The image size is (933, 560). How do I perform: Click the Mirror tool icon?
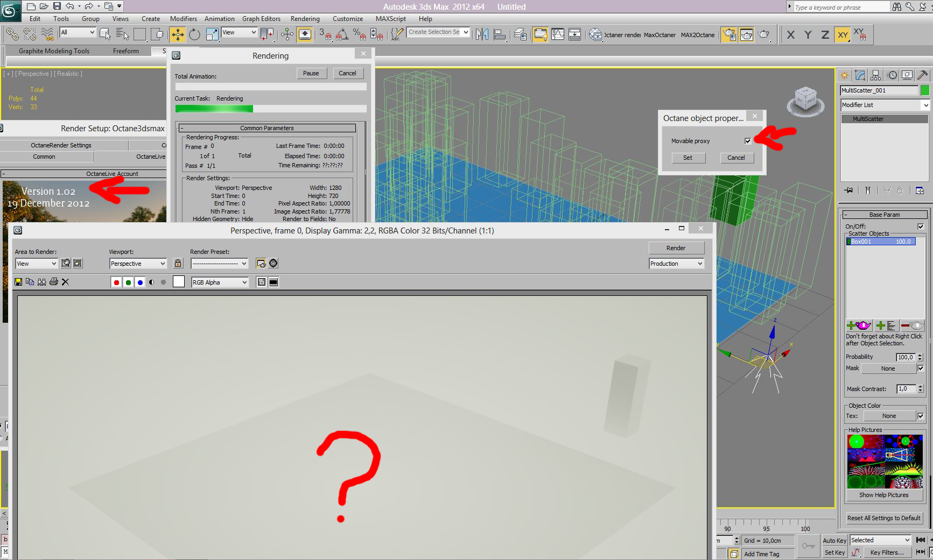(482, 34)
